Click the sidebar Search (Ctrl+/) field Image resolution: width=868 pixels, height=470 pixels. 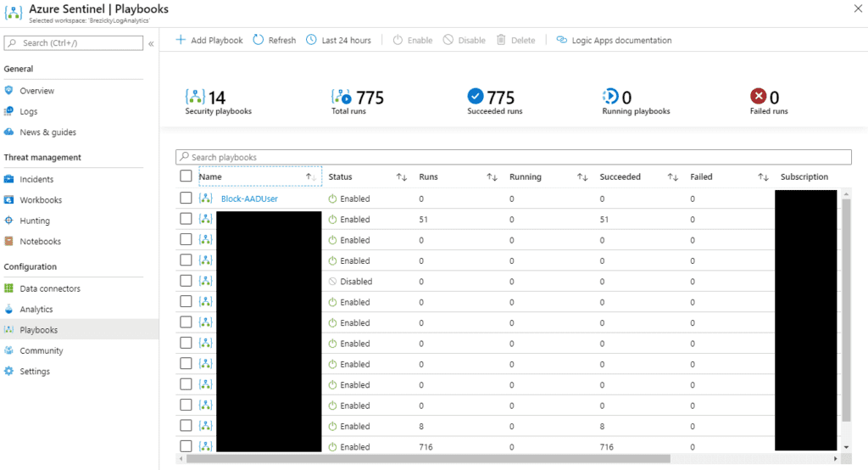tap(74, 42)
